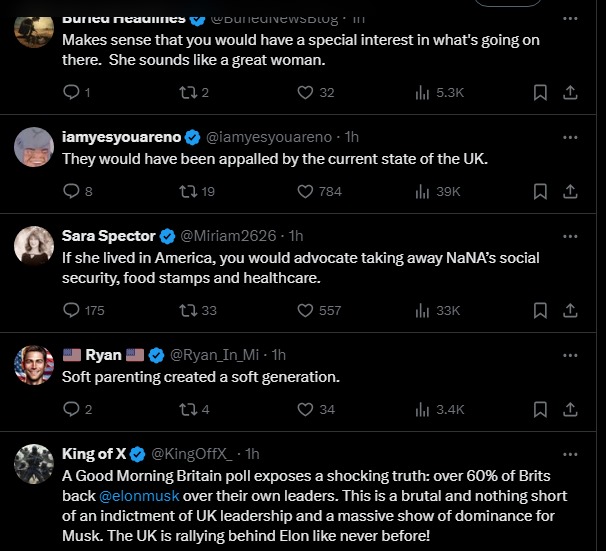
Task: Like iamyesyouareno's tweet with 784 likes
Action: point(306,191)
